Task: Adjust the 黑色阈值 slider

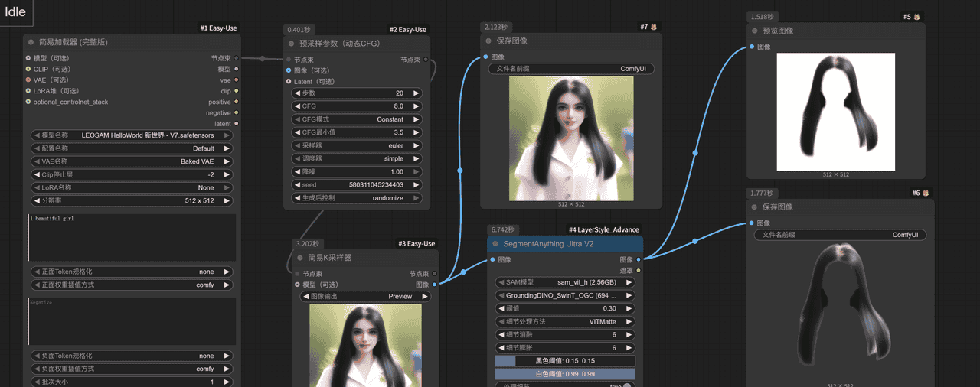Action: pos(565,361)
